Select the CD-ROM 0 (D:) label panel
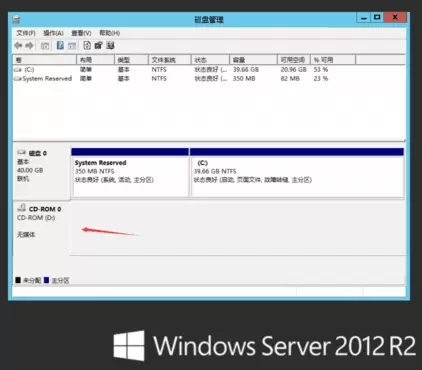This screenshot has height=370, width=422. click(x=42, y=228)
